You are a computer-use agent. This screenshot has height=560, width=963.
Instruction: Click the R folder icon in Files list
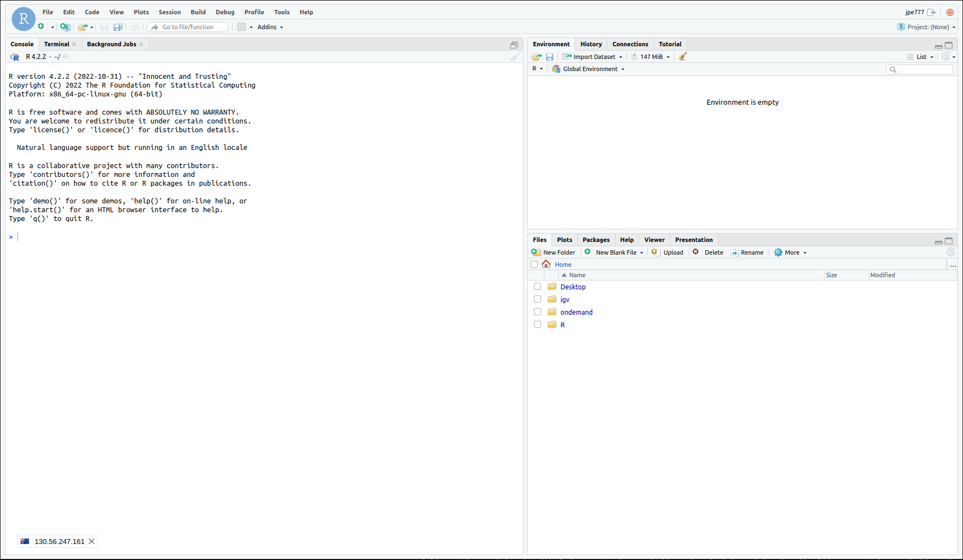(x=552, y=325)
